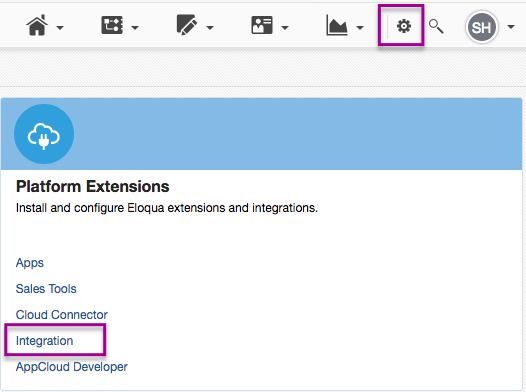
Task: Open the Integration link
Action: pyautogui.click(x=45, y=341)
